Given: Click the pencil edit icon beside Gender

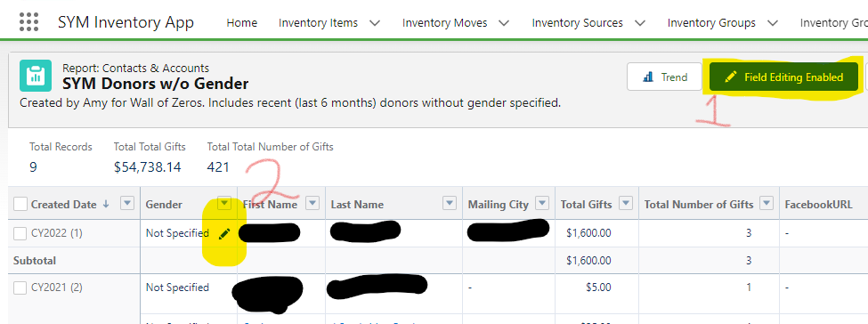Looking at the screenshot, I should pos(224,234).
